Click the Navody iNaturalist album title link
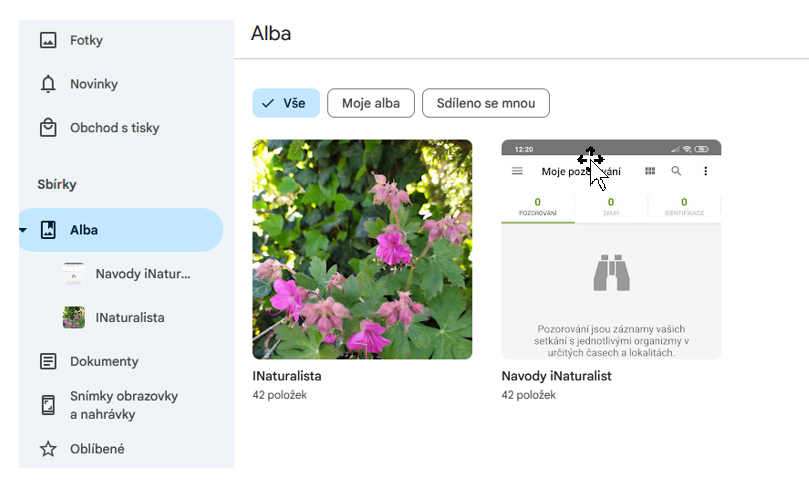 [556, 376]
